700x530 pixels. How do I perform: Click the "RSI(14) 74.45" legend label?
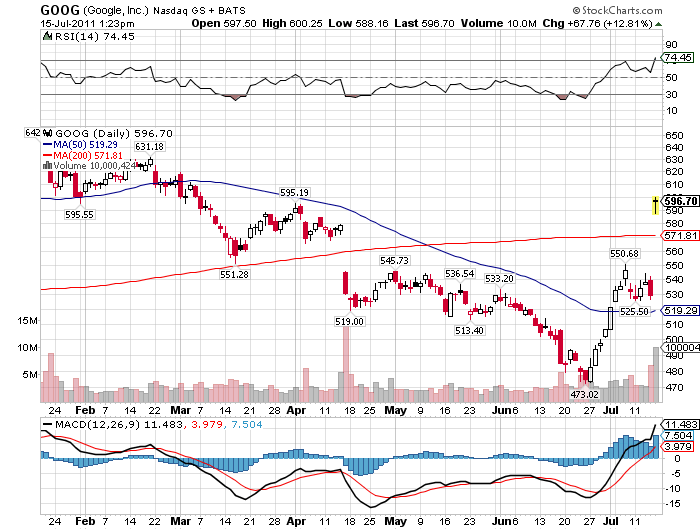pos(95,37)
